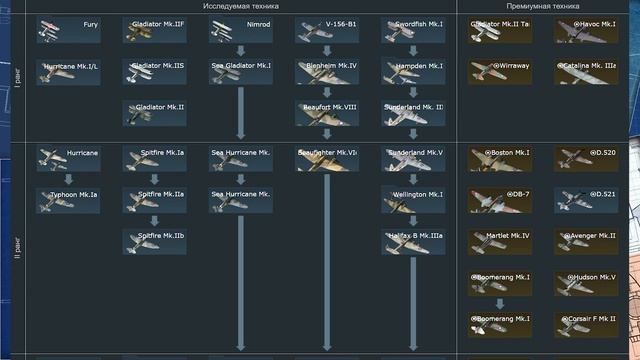Viewport: 640px width, 360px height.
Task: Select the Blenheim Mk.IV bomber card
Action: [x=327, y=71]
